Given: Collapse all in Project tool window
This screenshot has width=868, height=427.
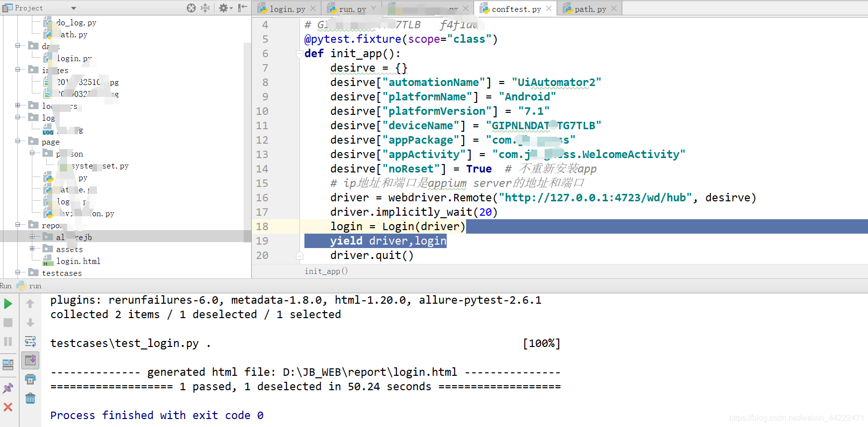Looking at the screenshot, I should [205, 7].
